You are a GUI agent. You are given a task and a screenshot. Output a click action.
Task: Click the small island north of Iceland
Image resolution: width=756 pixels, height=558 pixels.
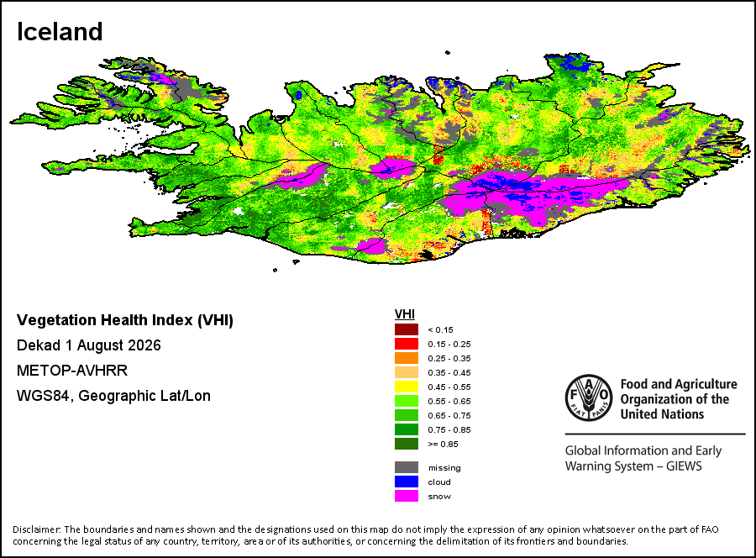click(x=448, y=53)
